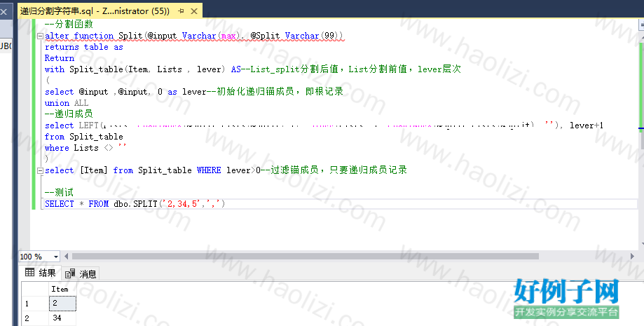Open the 100 % zoom dropdown
The image size is (644, 326).
click(x=56, y=257)
